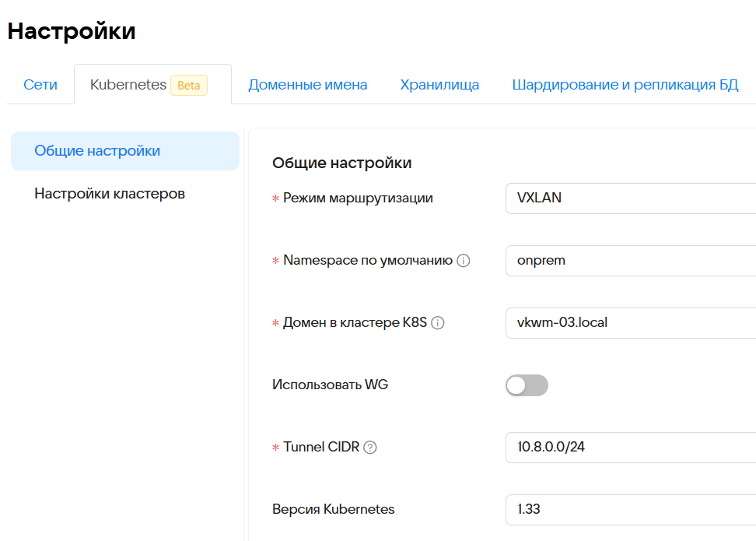Click the Домен в кластере K8S label
756x541 pixels.
[355, 322]
